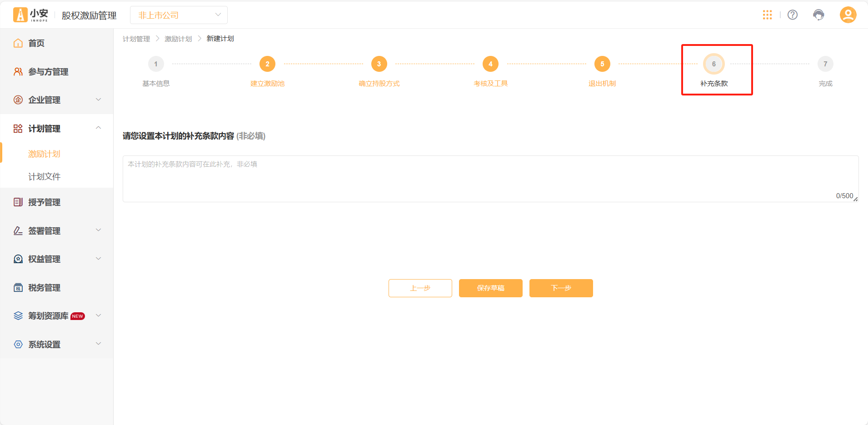Expand 系统设置 with its chevron
The image size is (868, 425).
point(98,344)
